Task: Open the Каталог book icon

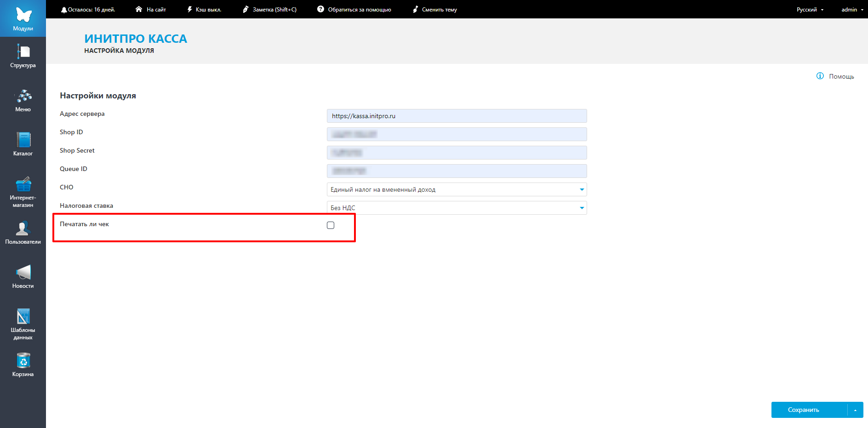Action: coord(23,140)
